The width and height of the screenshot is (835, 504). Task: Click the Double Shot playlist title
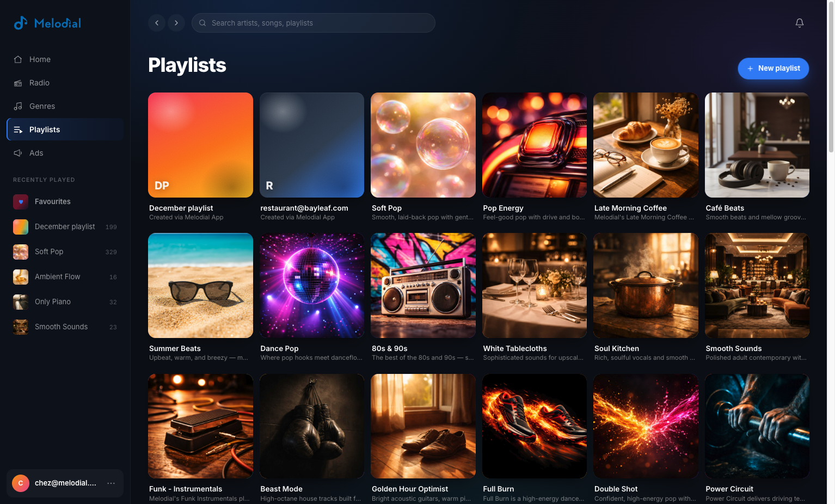click(616, 489)
